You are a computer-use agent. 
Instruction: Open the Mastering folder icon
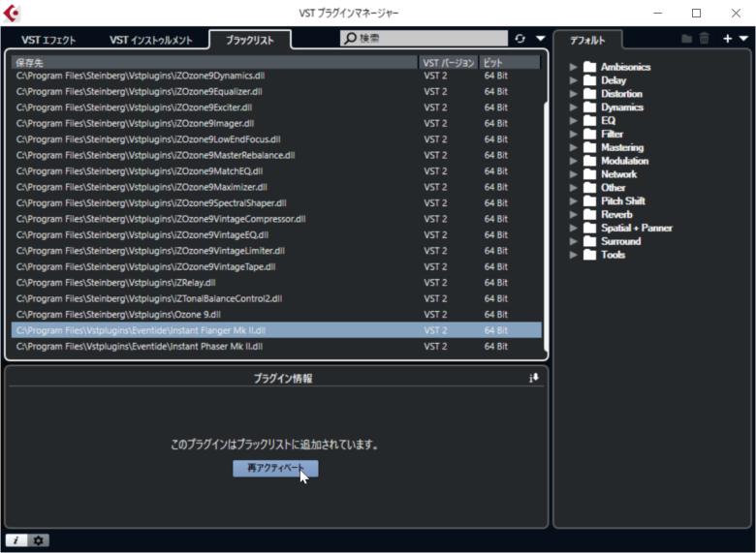(588, 148)
